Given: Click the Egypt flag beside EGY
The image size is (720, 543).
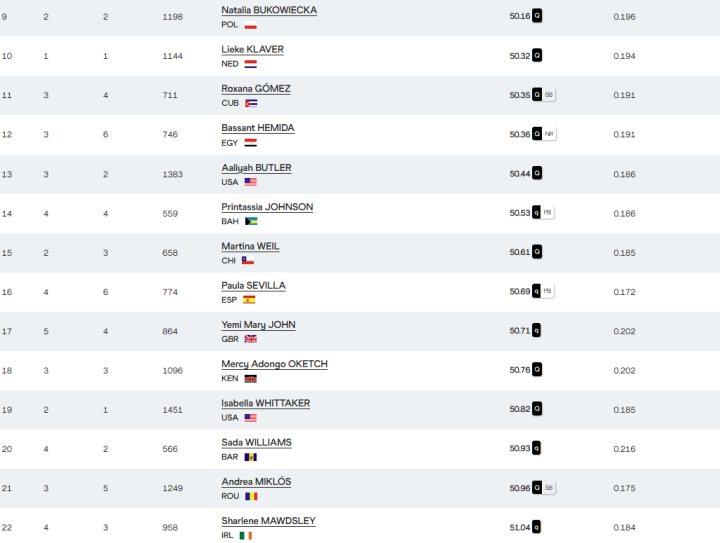Looking at the screenshot, I should pyautogui.click(x=250, y=142).
